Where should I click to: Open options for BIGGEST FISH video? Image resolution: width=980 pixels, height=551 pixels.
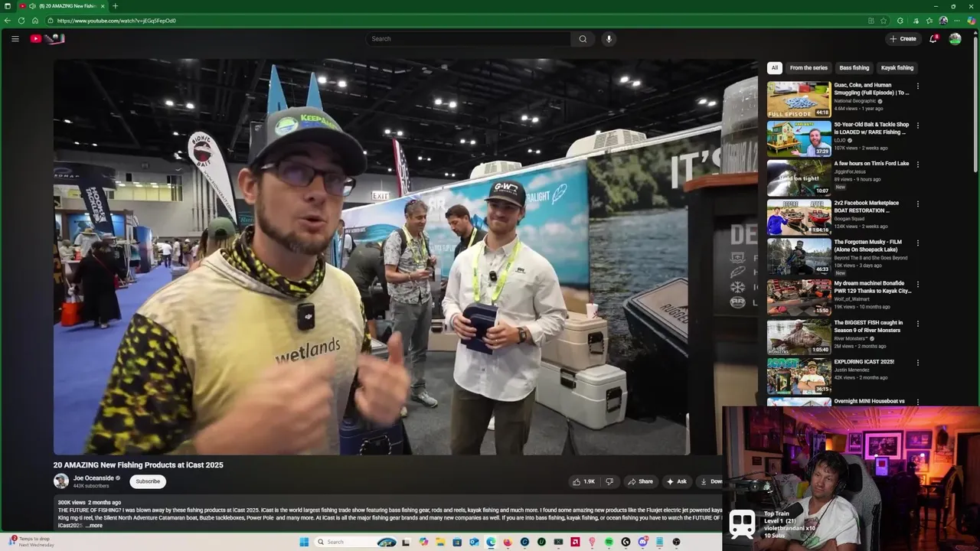tap(917, 323)
